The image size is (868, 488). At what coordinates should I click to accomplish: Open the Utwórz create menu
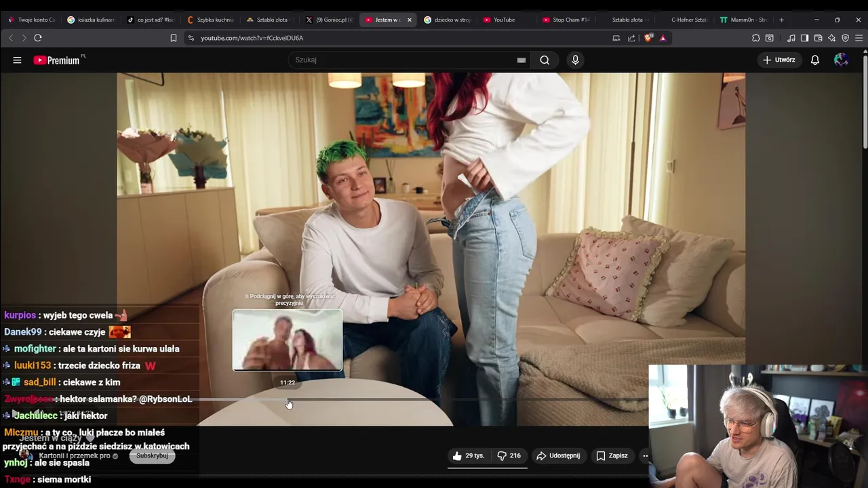pos(778,60)
